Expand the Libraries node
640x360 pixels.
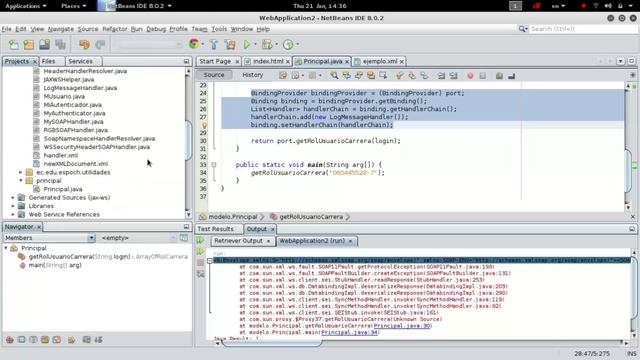click(13, 206)
